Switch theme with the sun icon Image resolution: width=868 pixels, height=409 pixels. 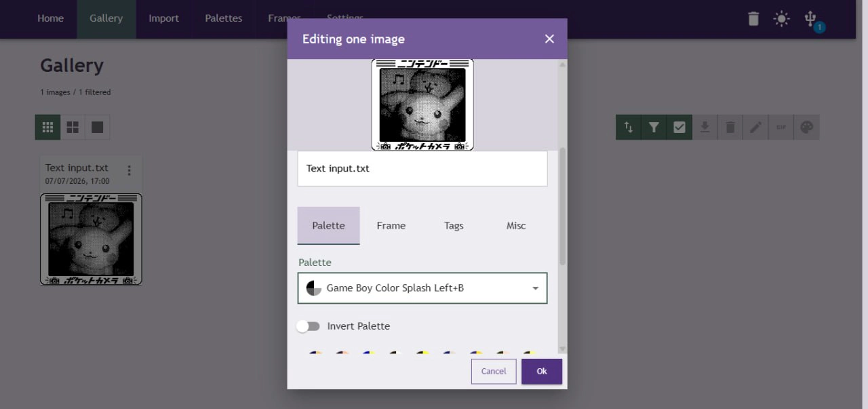click(782, 19)
